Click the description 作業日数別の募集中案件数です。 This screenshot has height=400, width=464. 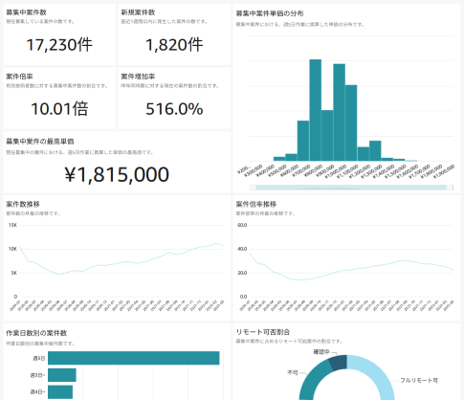40,343
